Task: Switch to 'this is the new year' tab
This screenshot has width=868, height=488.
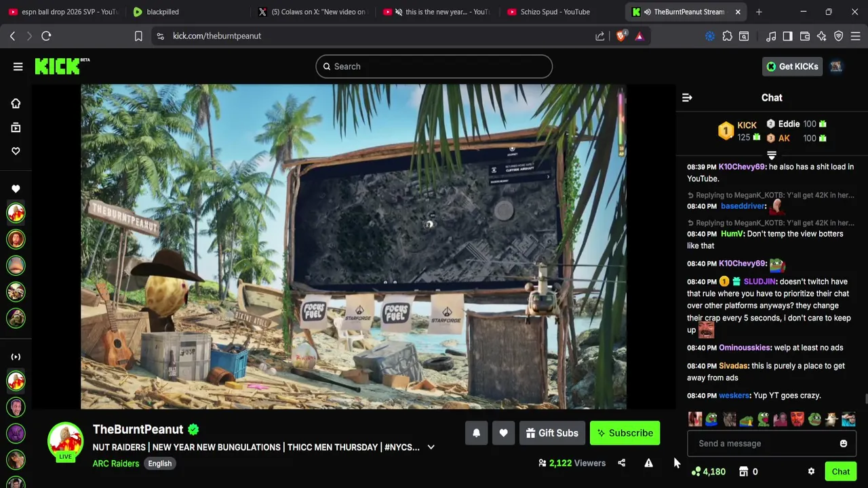Action: (x=436, y=12)
